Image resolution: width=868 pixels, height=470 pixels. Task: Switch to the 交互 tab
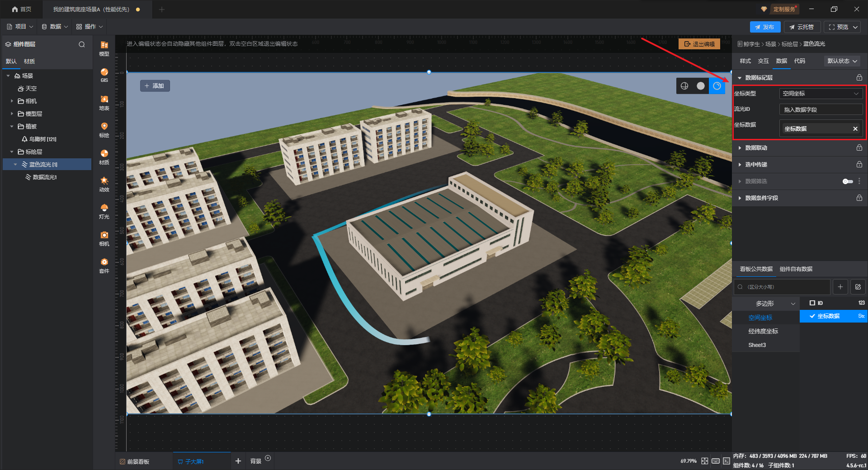[763, 61]
